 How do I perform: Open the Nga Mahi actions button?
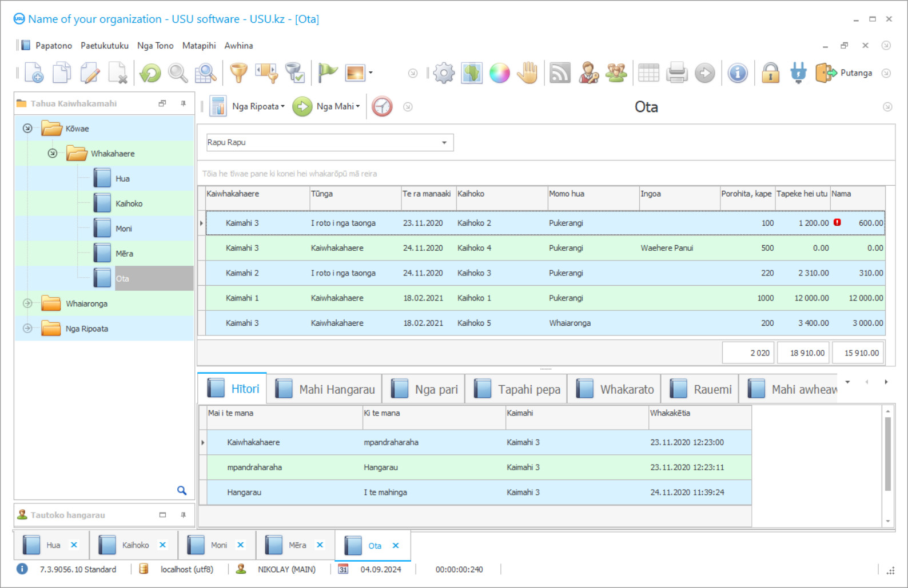coord(326,107)
